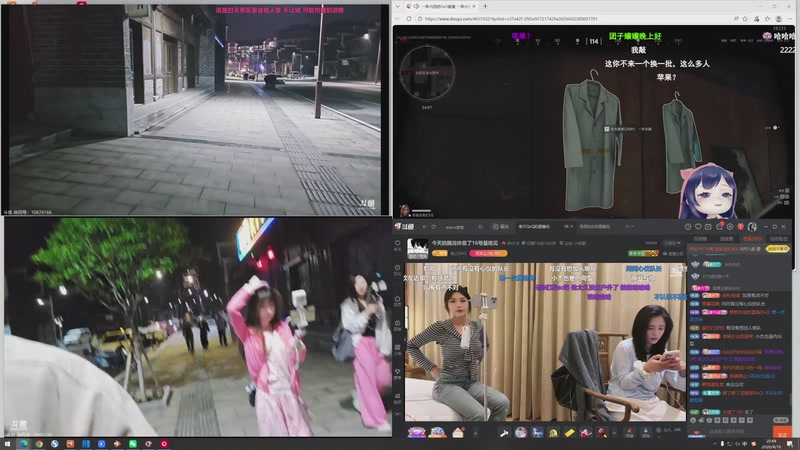Go back in the Douyu client
The image size is (800, 450).
(x=424, y=227)
